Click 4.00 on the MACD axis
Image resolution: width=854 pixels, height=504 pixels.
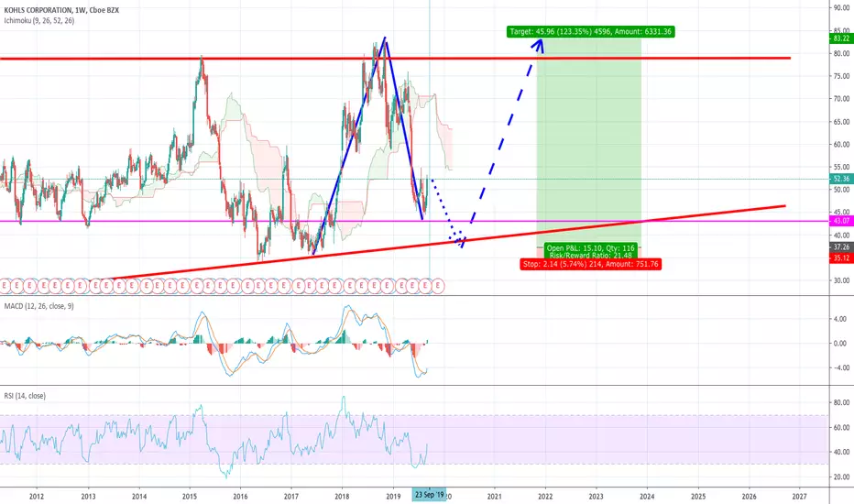(x=840, y=319)
